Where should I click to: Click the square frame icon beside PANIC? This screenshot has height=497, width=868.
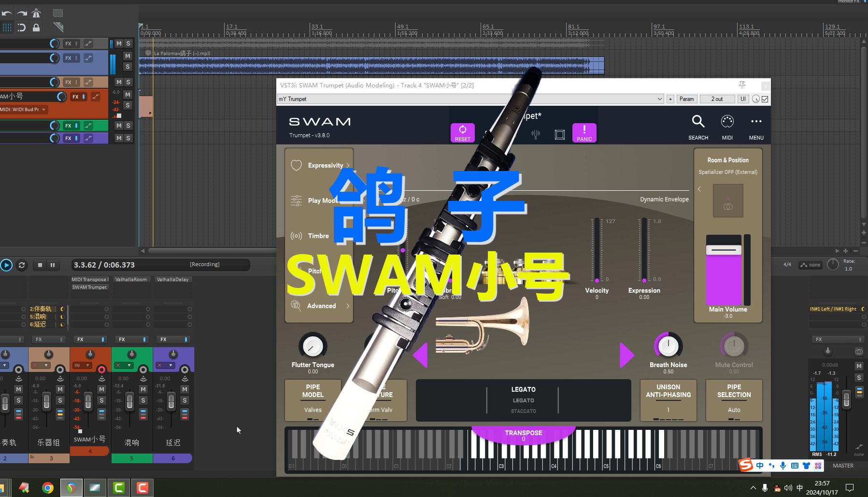(x=559, y=135)
